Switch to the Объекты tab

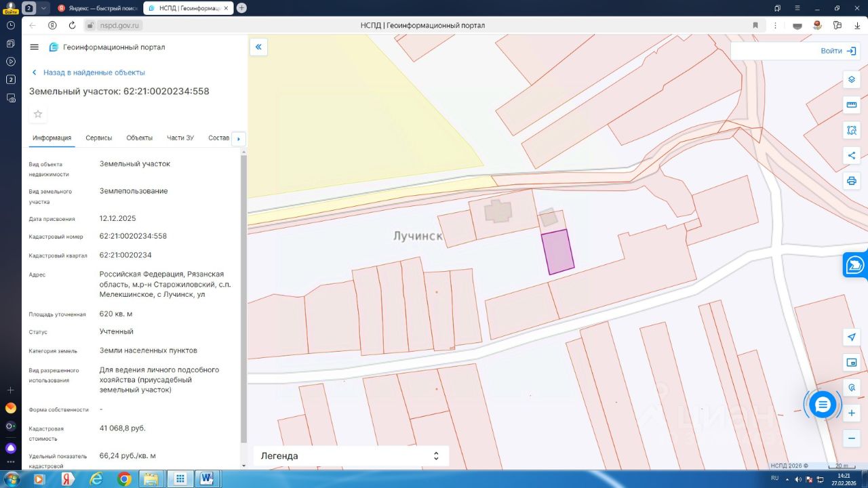tap(140, 138)
